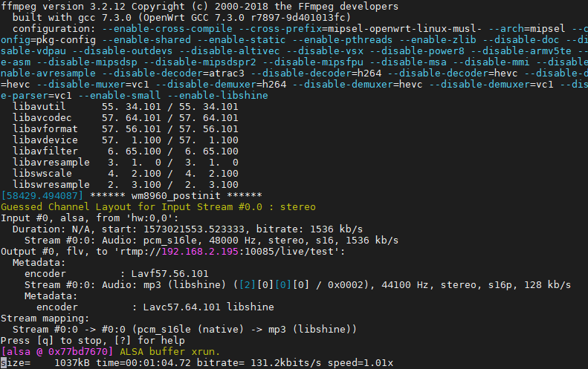Click the '--disable-mipsdspr2' flag
This screenshot has width=588, height=369.
pyautogui.click(x=200, y=62)
